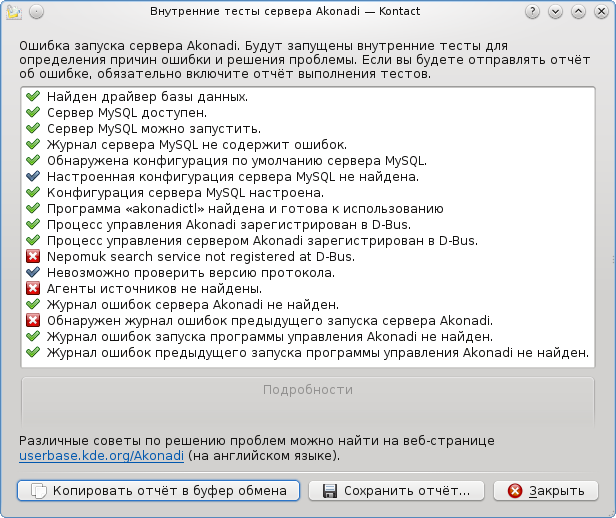Close the dialog with title bar X button
The image size is (616, 518).
[x=601, y=12]
